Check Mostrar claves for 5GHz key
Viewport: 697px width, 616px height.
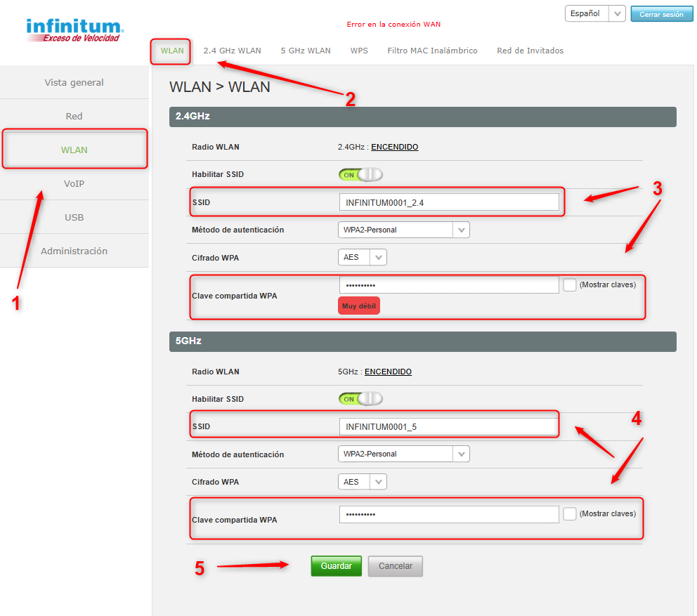pyautogui.click(x=570, y=514)
